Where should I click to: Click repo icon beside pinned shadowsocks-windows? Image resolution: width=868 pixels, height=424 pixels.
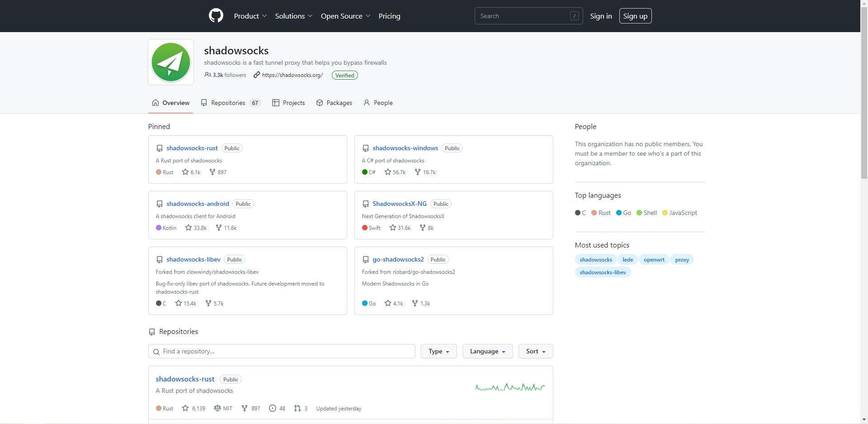(366, 148)
